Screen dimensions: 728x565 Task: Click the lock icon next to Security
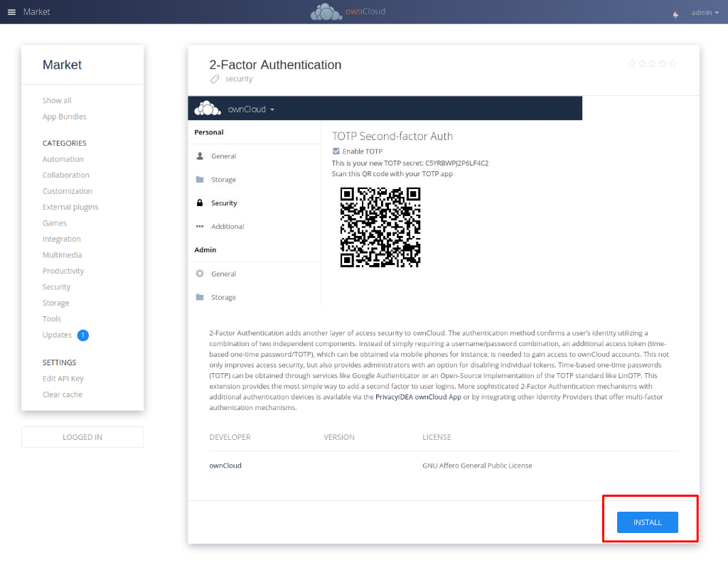tap(200, 203)
